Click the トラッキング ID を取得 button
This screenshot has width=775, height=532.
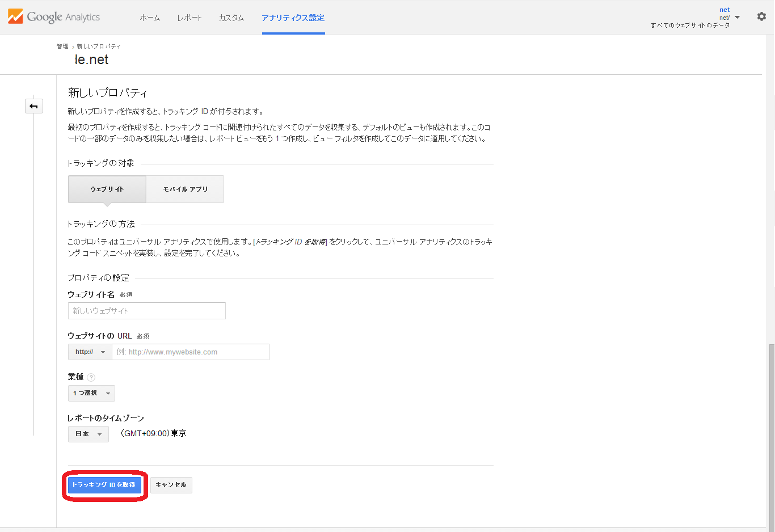(104, 485)
